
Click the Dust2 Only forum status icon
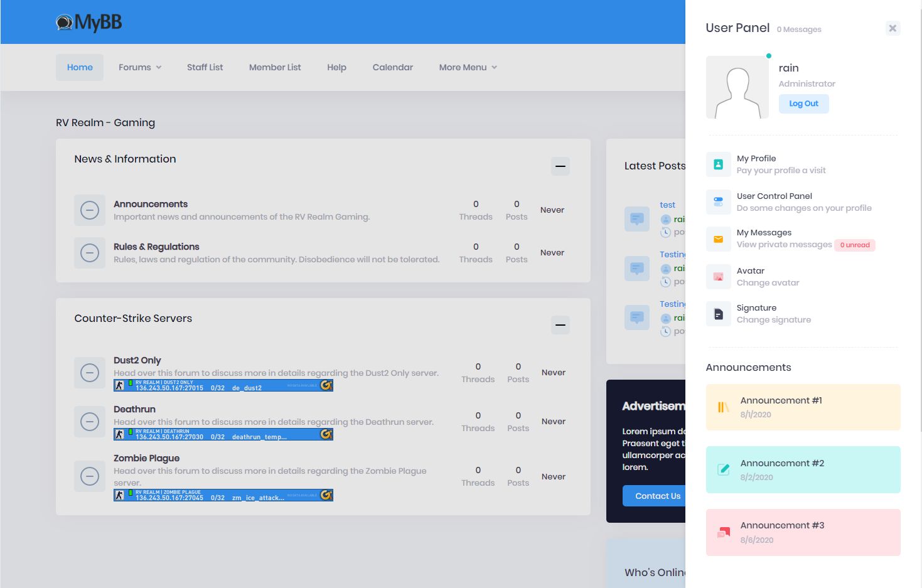click(90, 373)
